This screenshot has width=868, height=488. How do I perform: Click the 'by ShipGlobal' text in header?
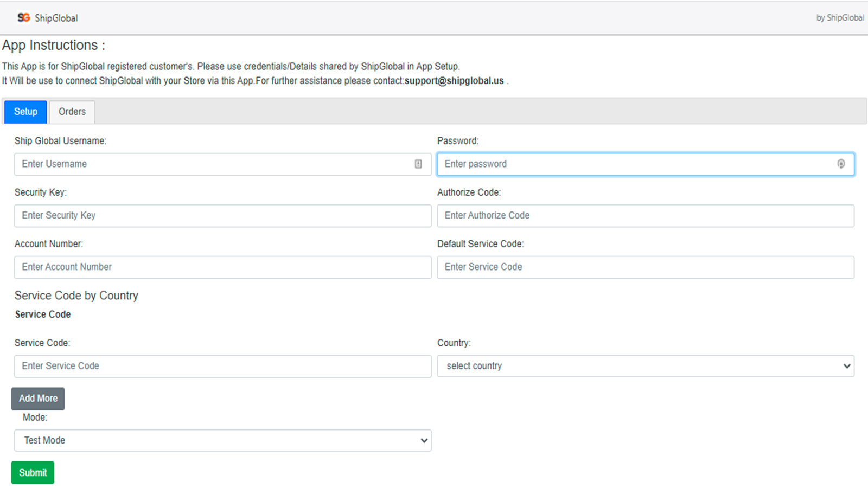click(840, 18)
